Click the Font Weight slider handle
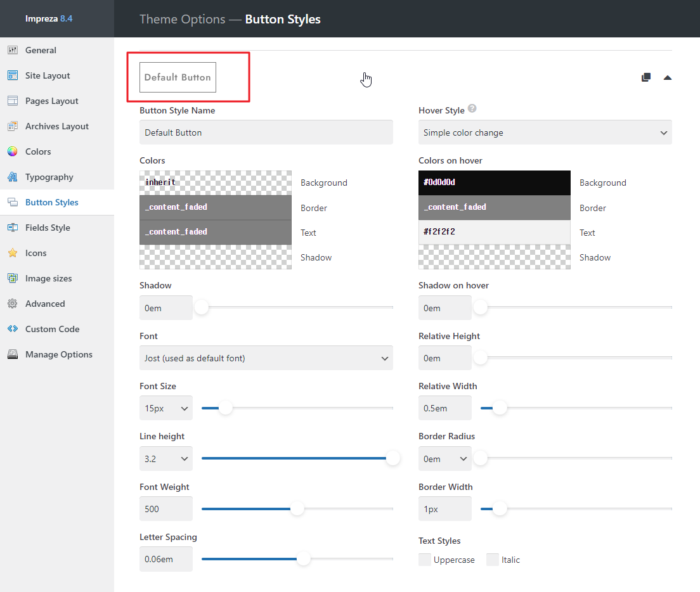 click(297, 508)
